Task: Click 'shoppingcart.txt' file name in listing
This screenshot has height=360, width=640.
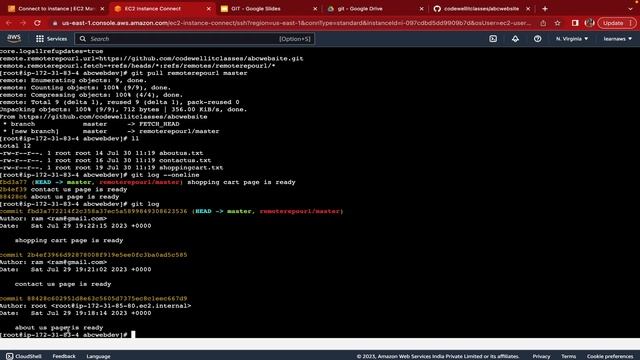Action: [x=191, y=168]
